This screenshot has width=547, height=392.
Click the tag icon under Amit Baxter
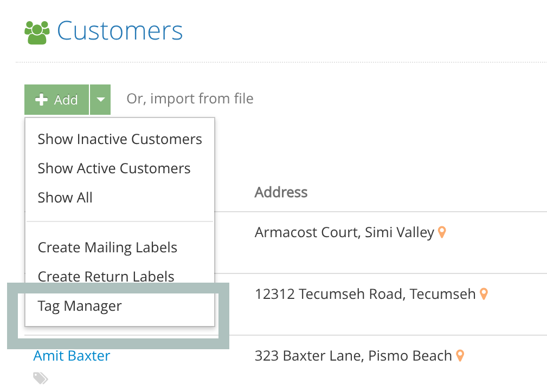41,378
